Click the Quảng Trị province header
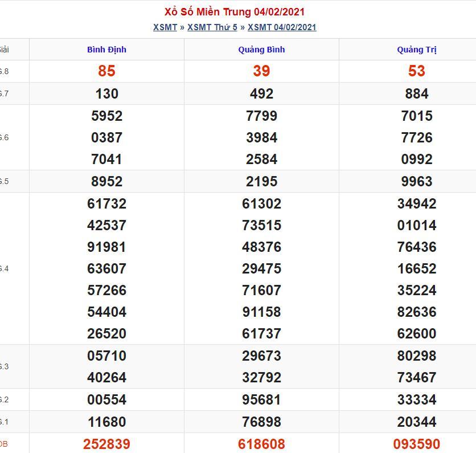This screenshot has height=453, width=476. tap(417, 50)
